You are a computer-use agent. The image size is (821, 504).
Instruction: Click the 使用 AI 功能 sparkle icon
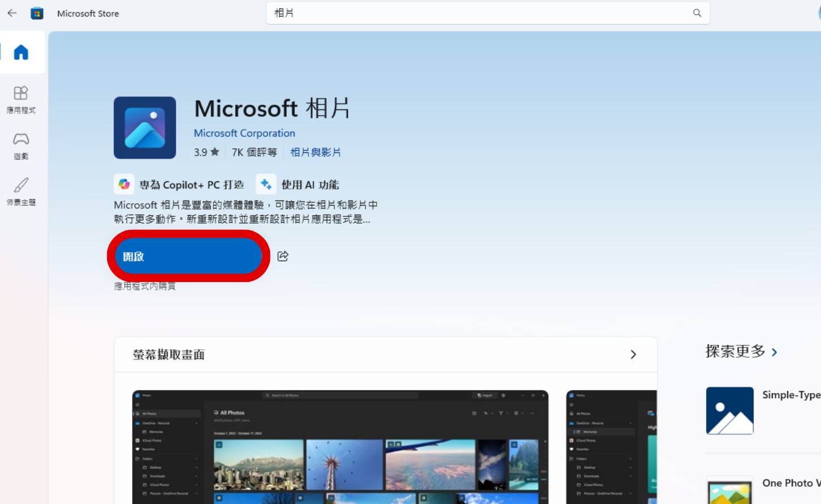tap(266, 184)
